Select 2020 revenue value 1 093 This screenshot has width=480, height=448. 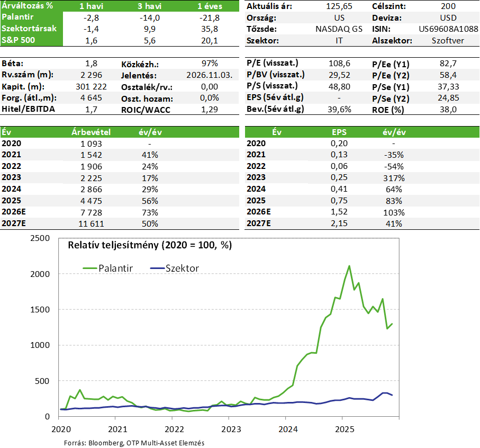(91, 144)
